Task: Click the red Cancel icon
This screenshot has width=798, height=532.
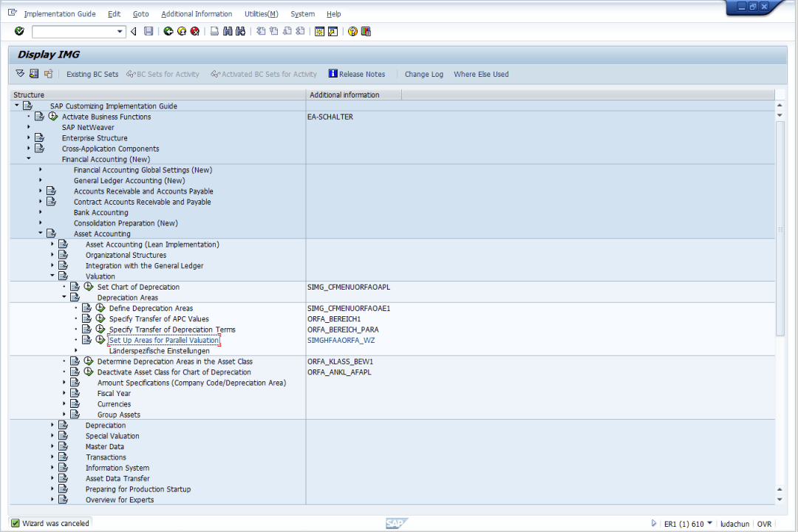Action: (194, 31)
